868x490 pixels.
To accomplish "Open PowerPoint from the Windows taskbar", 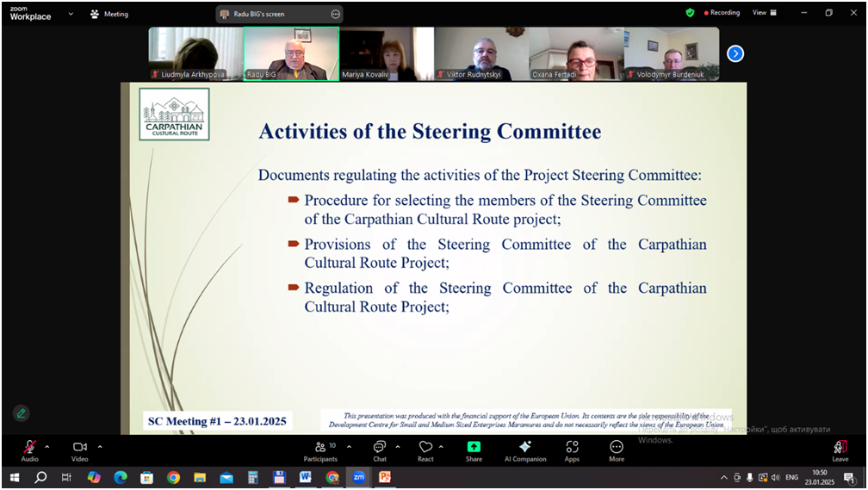I will 385,477.
